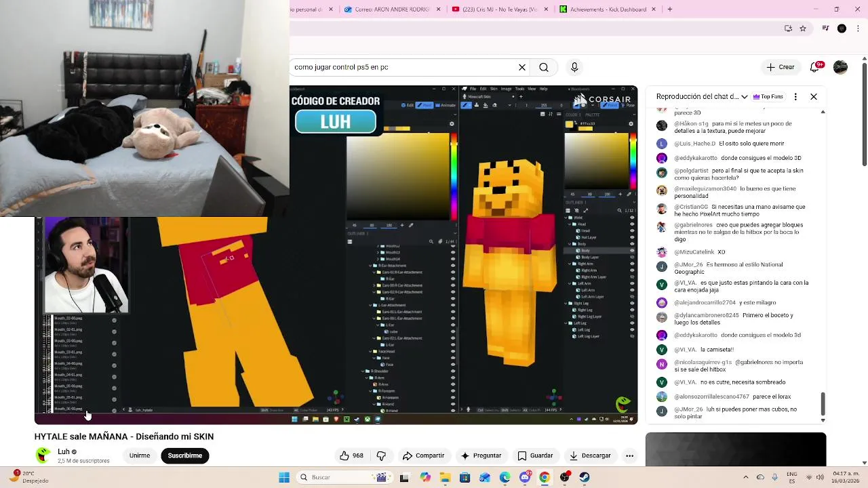Share the video via Compartir

pos(423,455)
